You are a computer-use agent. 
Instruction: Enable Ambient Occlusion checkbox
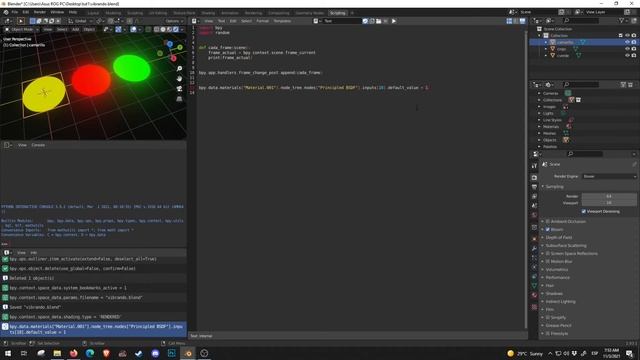pos(548,221)
